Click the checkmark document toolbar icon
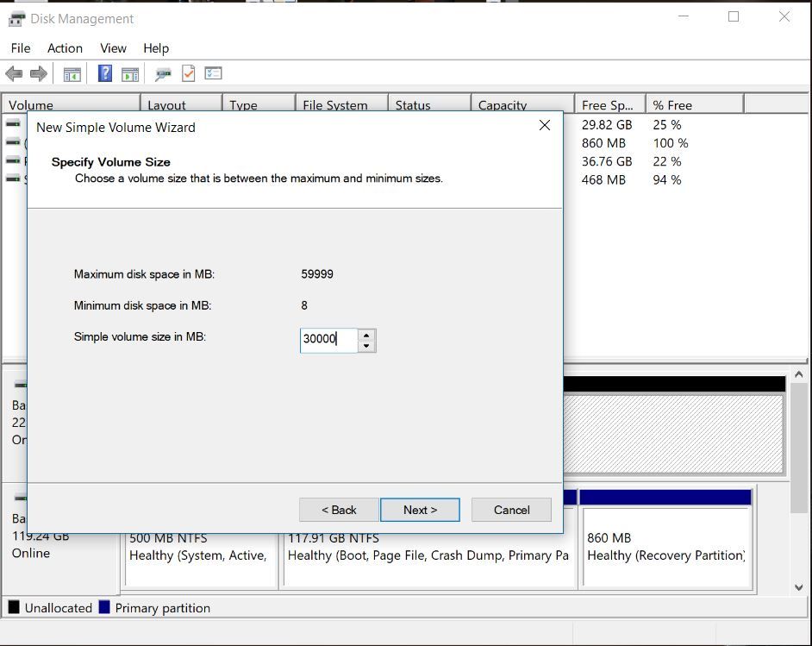812x646 pixels. [x=187, y=73]
